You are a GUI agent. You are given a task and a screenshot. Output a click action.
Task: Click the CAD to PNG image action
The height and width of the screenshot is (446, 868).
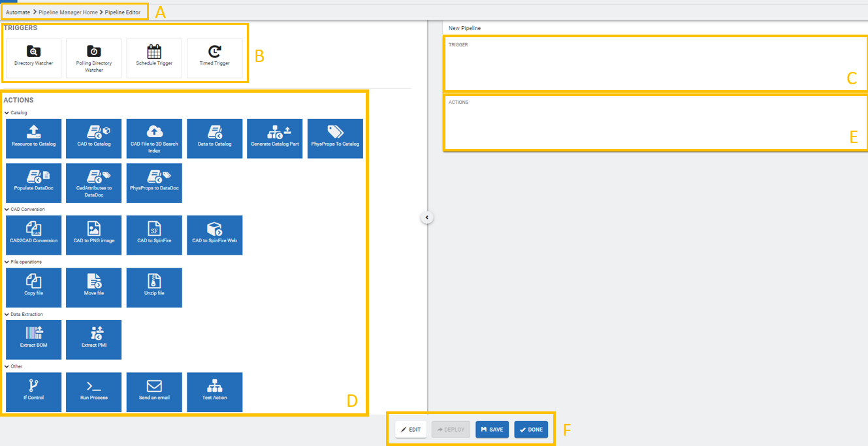(94, 235)
